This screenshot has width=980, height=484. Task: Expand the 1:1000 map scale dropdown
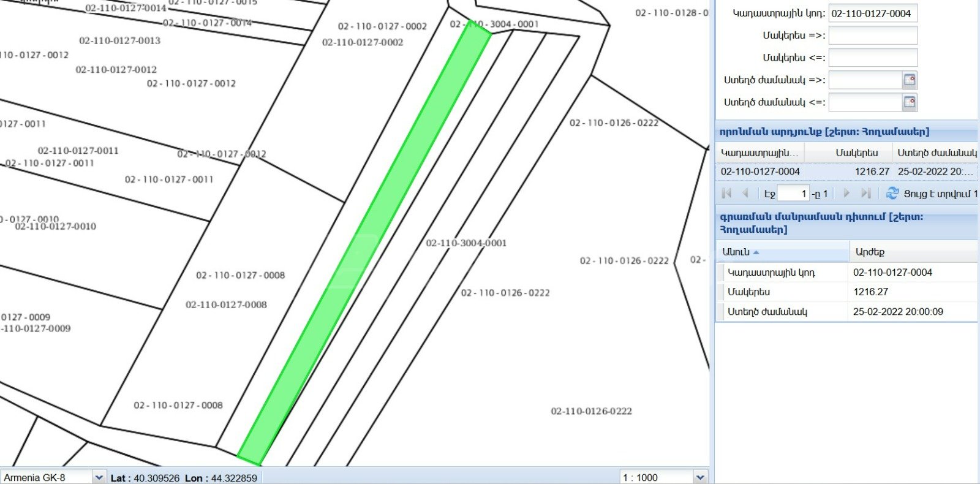(701, 477)
